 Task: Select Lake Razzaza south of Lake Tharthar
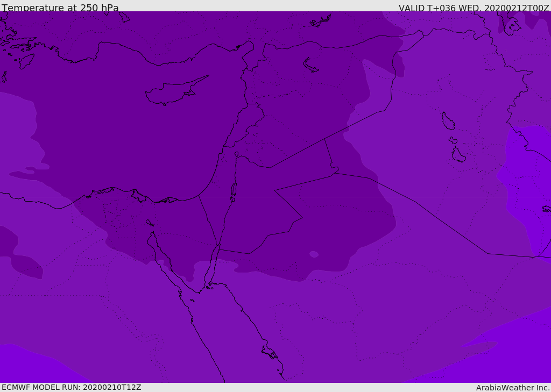(458, 155)
